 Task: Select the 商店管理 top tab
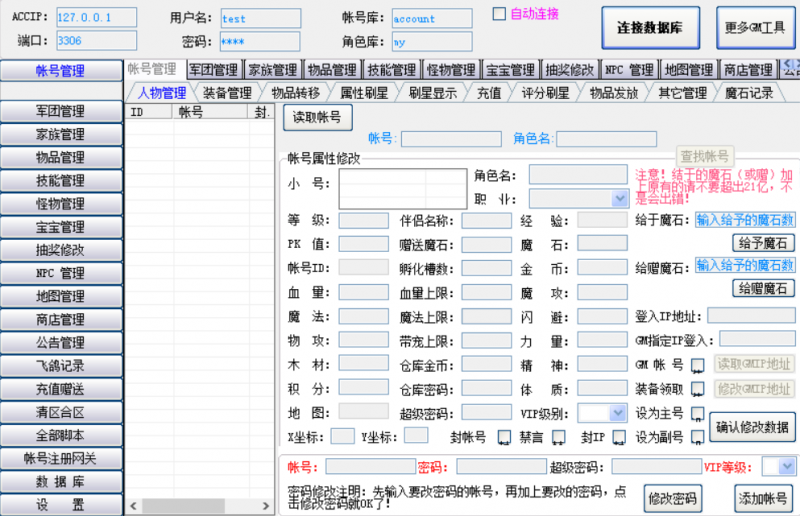click(x=747, y=69)
